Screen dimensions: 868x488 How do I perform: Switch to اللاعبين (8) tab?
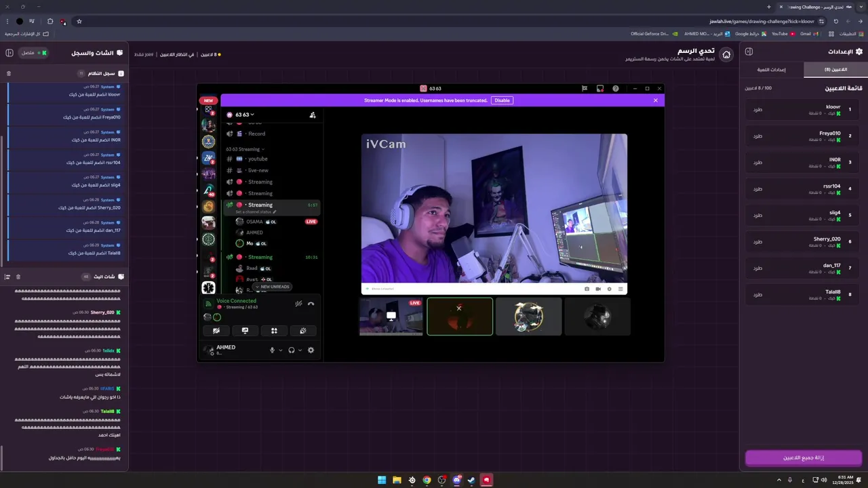point(835,69)
